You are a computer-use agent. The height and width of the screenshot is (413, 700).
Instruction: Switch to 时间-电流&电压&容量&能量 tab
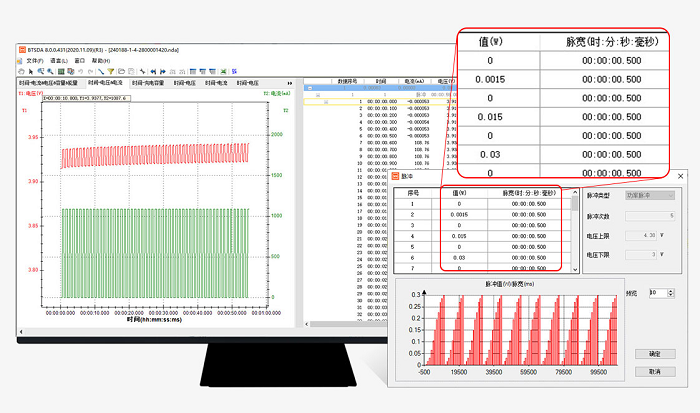click(49, 83)
